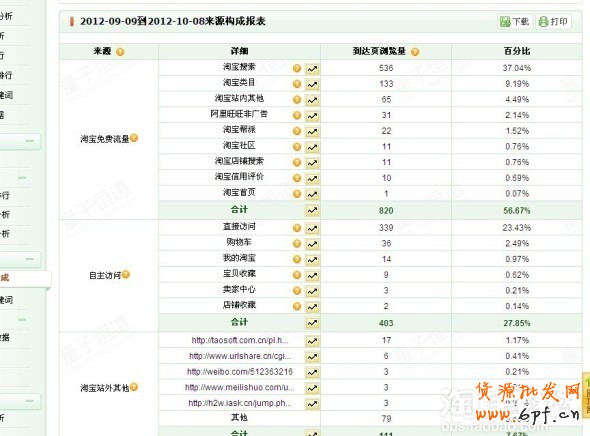The image size is (590, 436).
Task: Select highlighted 成 item in sidebar
Action: [x=23, y=278]
